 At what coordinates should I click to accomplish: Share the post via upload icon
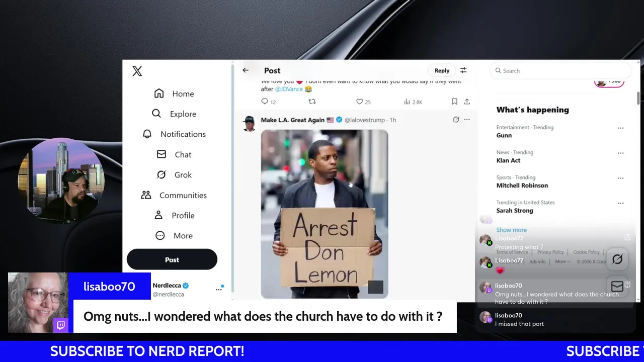[x=467, y=102]
